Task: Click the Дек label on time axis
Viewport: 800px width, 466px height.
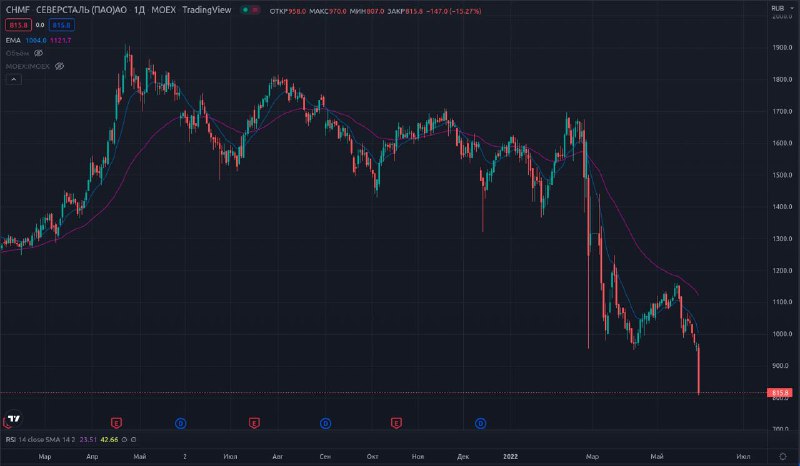Action: click(x=463, y=456)
